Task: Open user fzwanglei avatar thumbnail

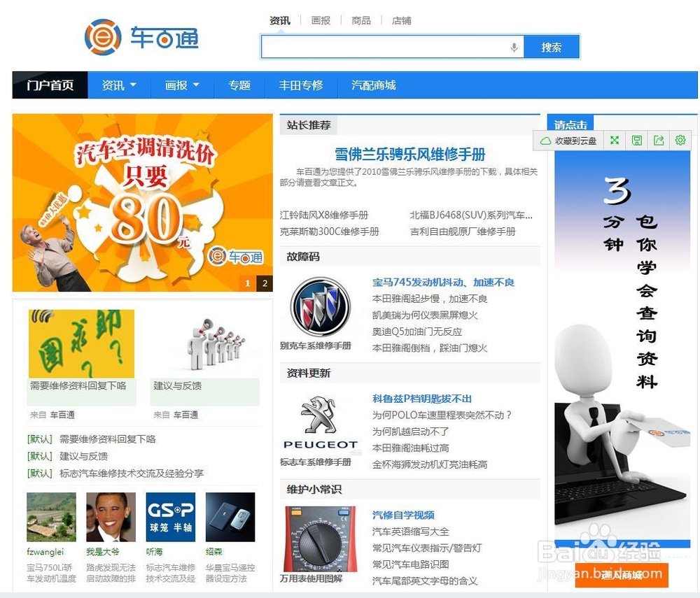Action: tap(51, 517)
